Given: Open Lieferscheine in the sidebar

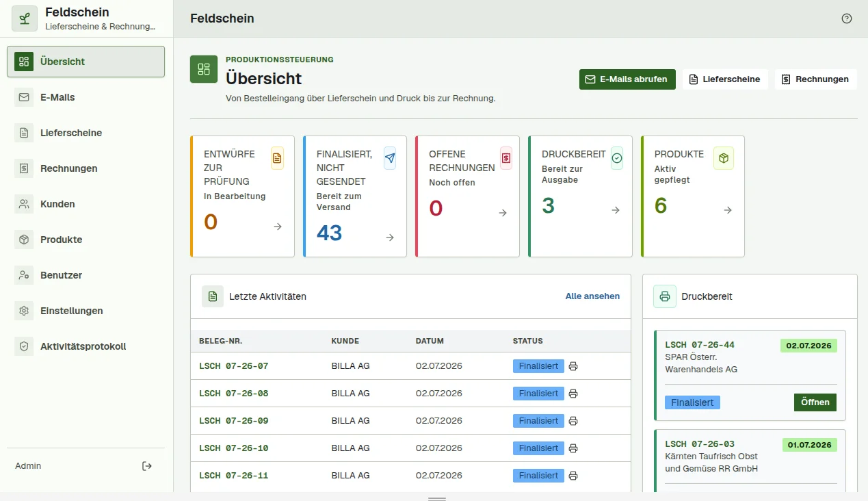Looking at the screenshot, I should click(86, 133).
